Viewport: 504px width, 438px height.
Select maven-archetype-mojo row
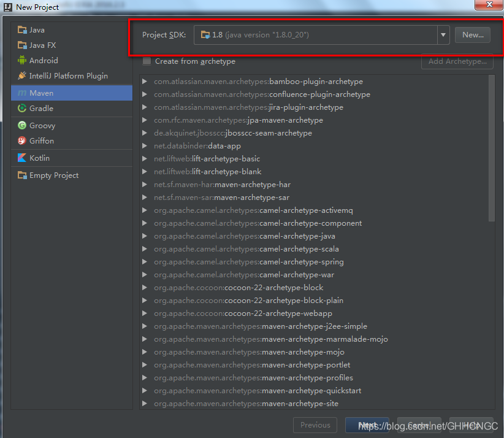click(x=314, y=352)
